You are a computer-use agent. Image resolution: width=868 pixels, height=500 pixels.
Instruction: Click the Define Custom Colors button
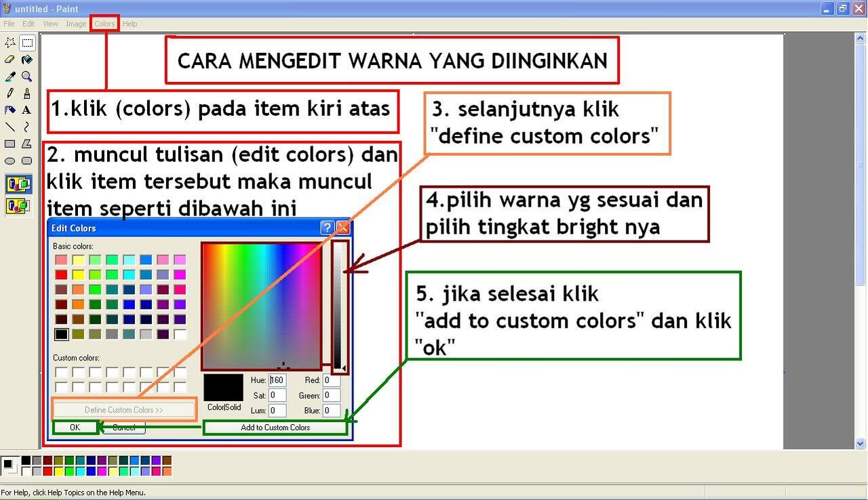tap(123, 410)
